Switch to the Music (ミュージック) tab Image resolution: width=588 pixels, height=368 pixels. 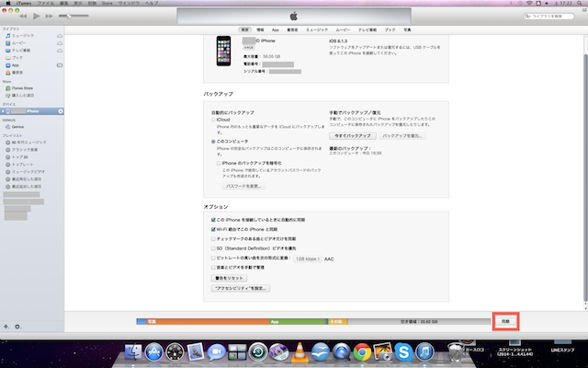click(317, 29)
